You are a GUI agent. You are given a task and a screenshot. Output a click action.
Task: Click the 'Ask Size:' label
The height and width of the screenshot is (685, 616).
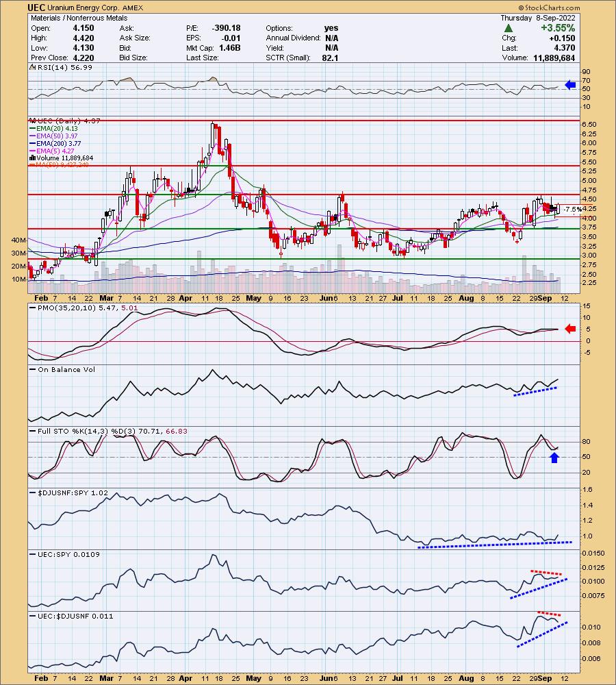point(135,38)
